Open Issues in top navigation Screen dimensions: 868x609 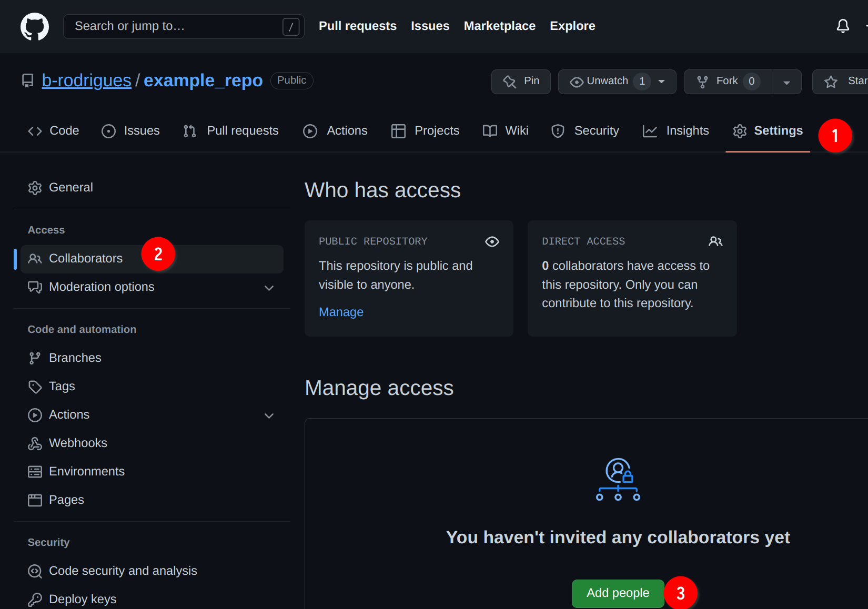point(430,26)
